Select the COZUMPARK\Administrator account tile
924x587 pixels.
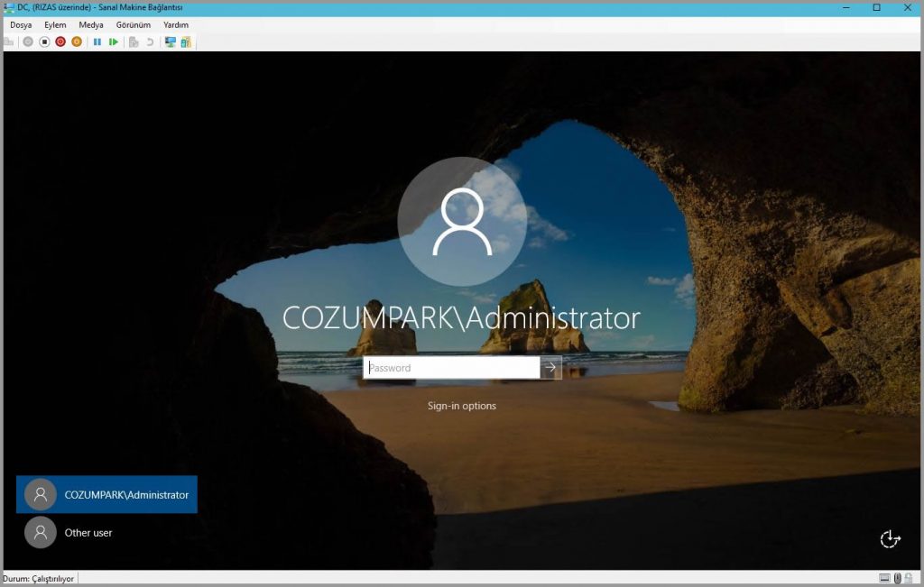pyautogui.click(x=106, y=494)
